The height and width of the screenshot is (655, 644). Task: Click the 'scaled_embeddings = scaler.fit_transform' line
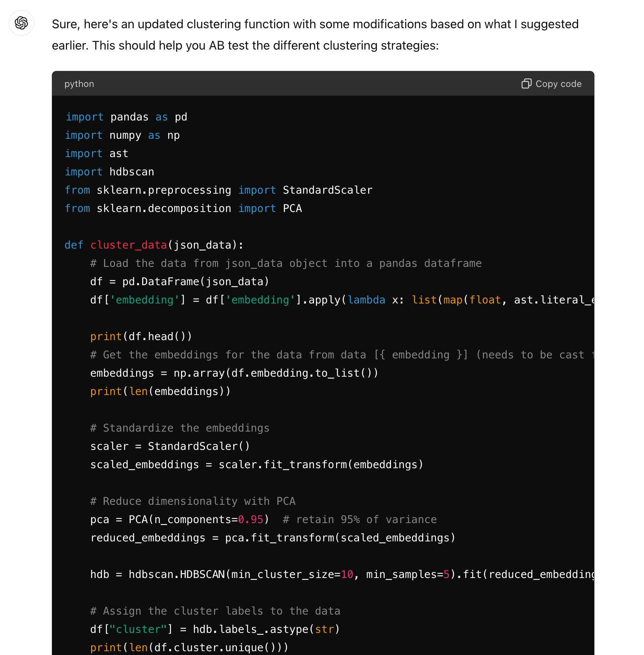tap(257, 465)
